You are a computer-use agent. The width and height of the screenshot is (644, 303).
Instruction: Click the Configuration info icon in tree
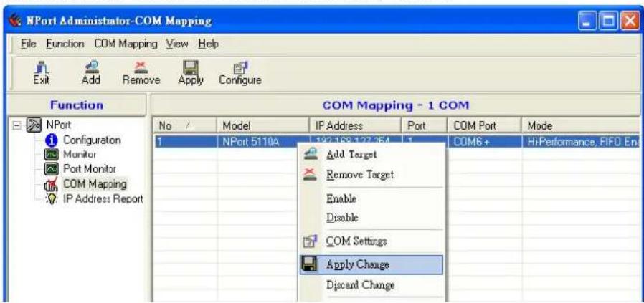point(53,140)
